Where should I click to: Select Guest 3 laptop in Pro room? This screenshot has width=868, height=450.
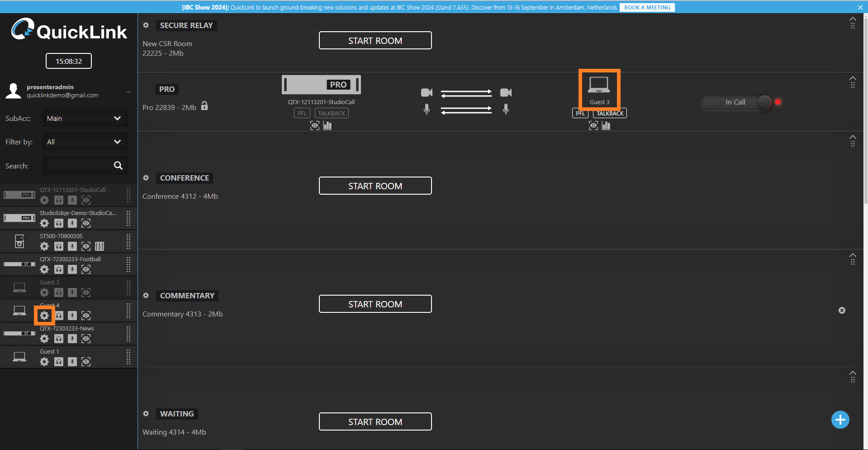(599, 89)
